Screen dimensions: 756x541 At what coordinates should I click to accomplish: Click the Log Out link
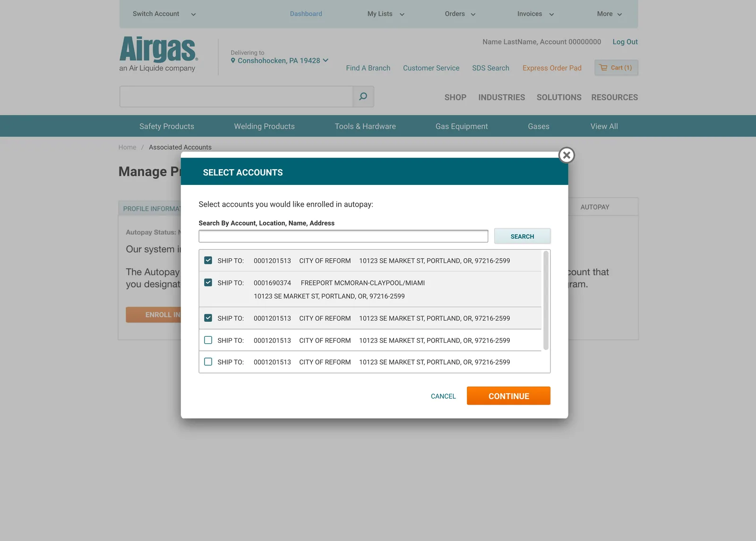[625, 42]
